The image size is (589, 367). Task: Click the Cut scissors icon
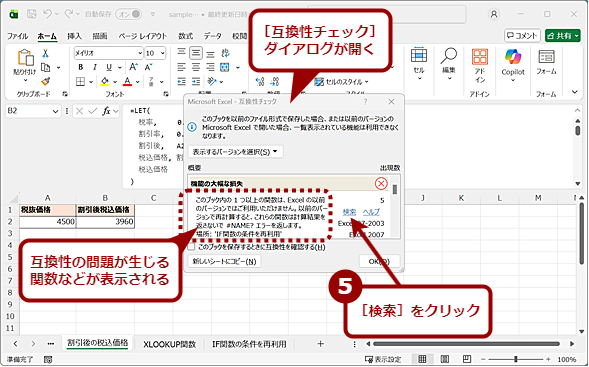click(x=45, y=53)
